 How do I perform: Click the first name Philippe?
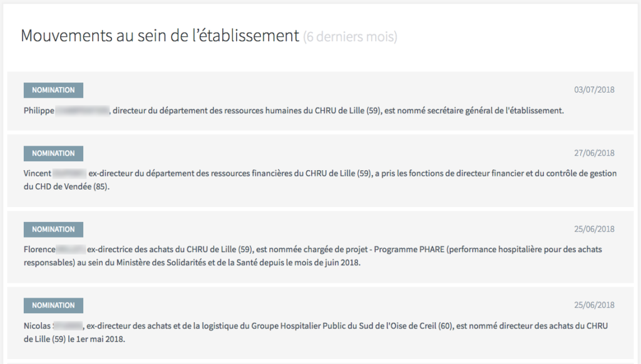(39, 111)
